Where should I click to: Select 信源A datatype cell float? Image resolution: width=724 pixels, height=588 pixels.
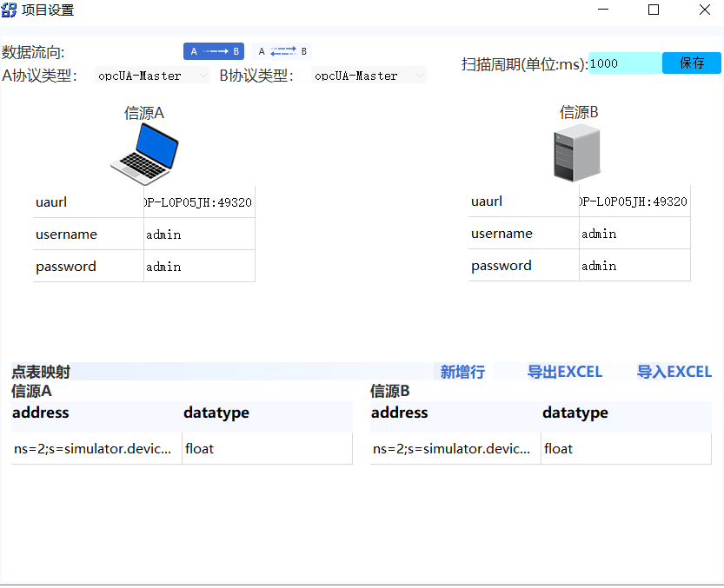click(x=268, y=449)
